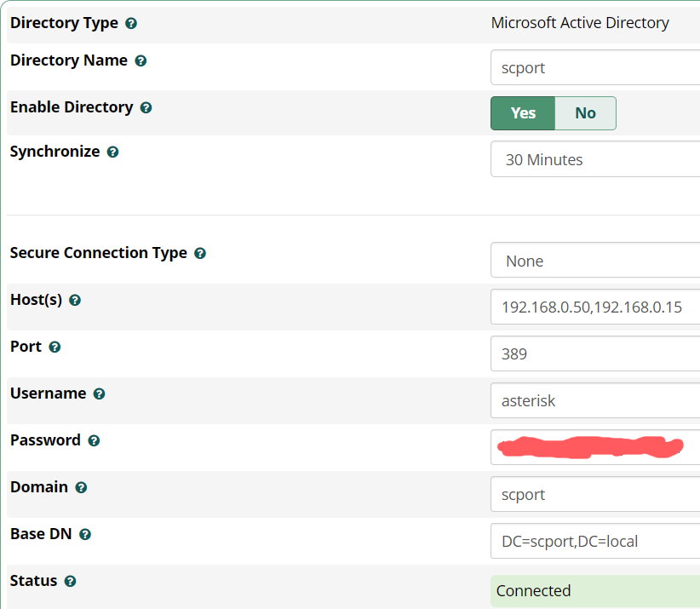Screen dimensions: 700x609
Task: Click the Status help icon
Action: click(x=70, y=582)
